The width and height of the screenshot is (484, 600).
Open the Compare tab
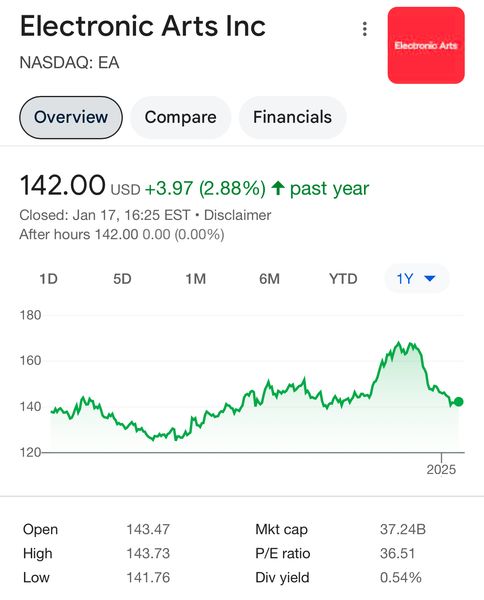point(180,117)
